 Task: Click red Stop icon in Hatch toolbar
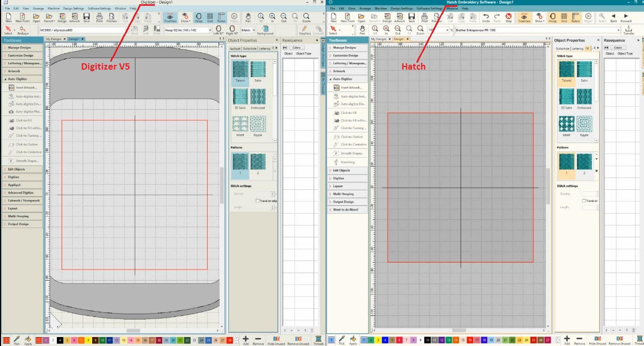(x=509, y=17)
